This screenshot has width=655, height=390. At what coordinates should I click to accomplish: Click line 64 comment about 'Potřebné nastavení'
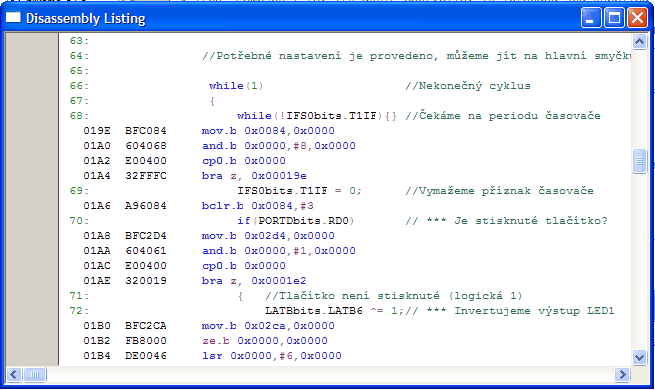pos(416,56)
